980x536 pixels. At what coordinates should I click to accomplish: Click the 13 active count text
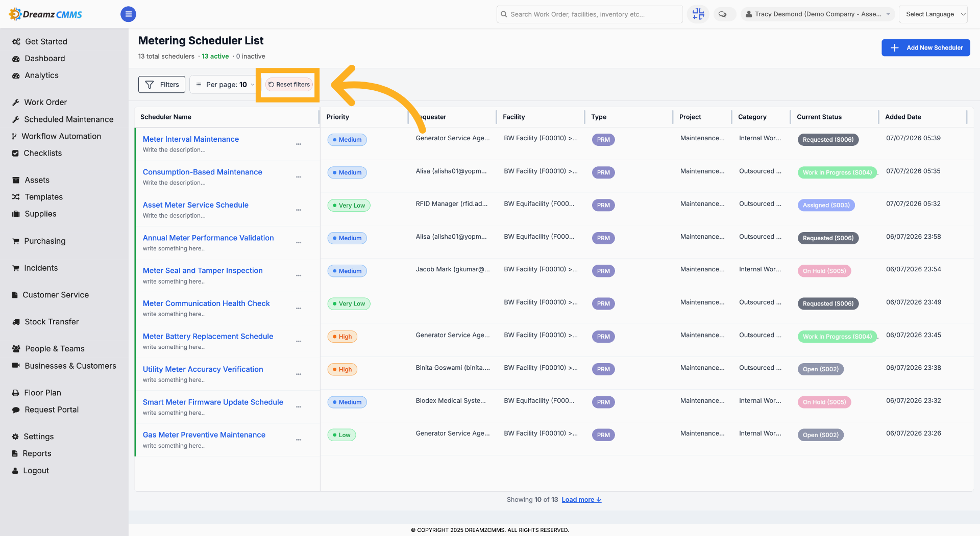(x=215, y=57)
